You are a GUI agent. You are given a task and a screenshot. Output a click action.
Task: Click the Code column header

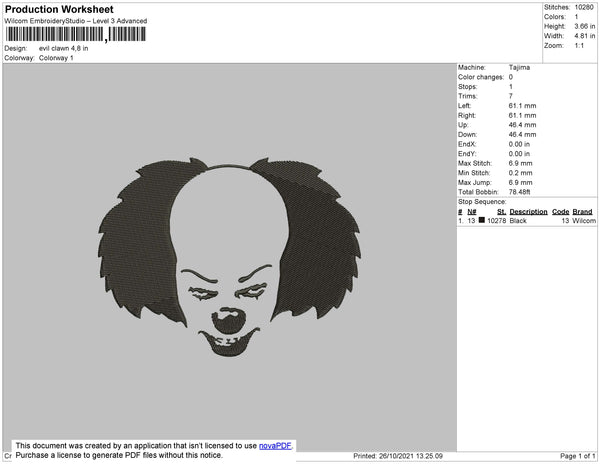[x=560, y=212]
